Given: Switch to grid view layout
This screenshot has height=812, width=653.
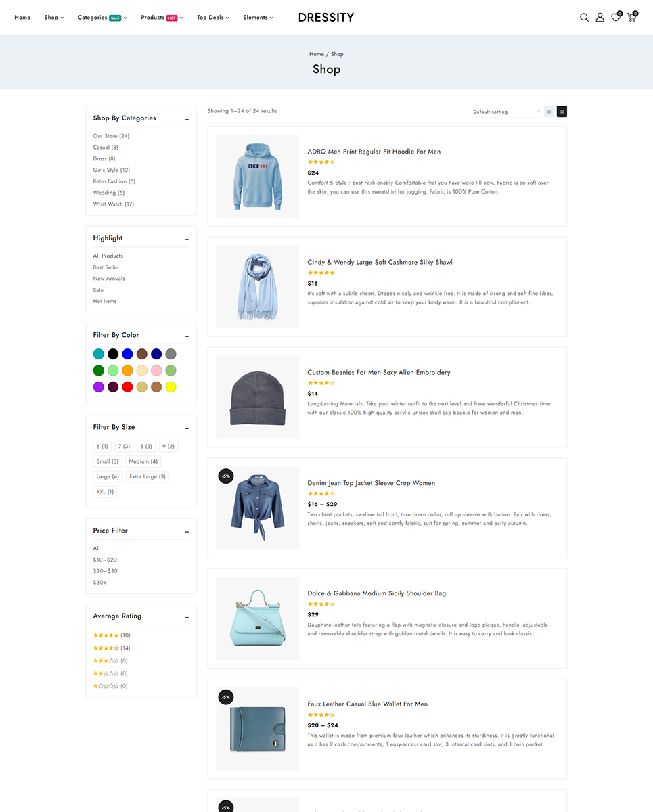Looking at the screenshot, I should click(x=549, y=112).
